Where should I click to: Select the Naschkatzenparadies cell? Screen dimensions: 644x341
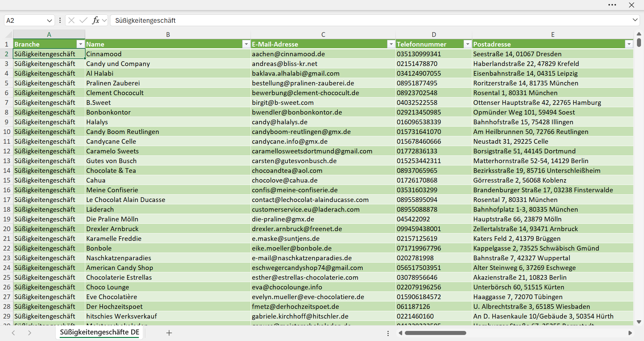(168, 258)
